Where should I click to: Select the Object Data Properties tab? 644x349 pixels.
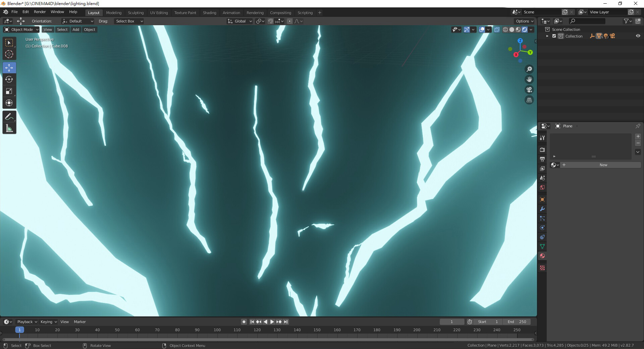coord(542,246)
